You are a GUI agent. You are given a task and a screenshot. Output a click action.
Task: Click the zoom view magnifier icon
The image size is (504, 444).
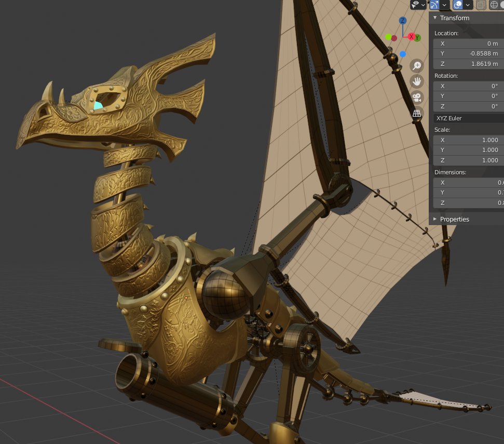click(x=417, y=65)
